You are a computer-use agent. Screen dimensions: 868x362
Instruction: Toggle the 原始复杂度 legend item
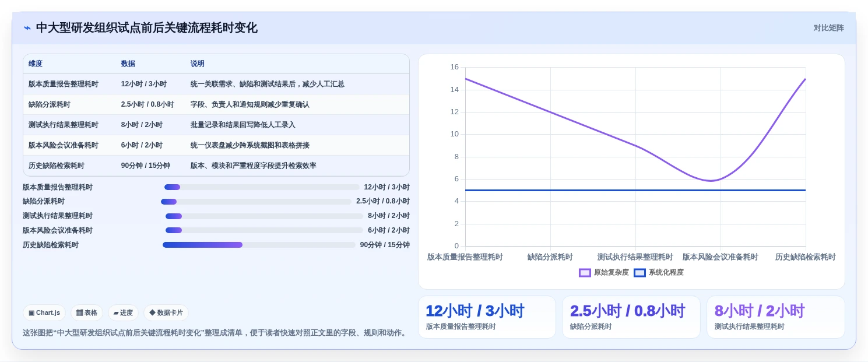point(603,272)
